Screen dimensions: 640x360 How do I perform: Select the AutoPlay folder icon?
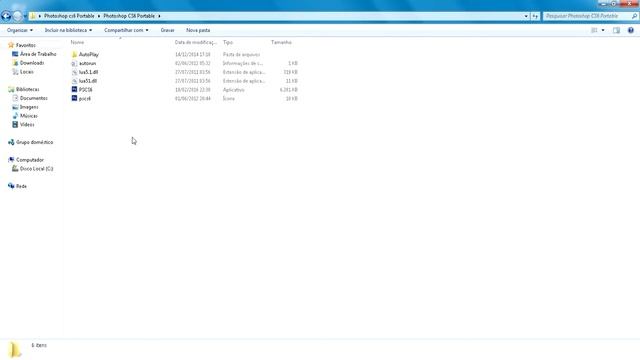pos(74,54)
